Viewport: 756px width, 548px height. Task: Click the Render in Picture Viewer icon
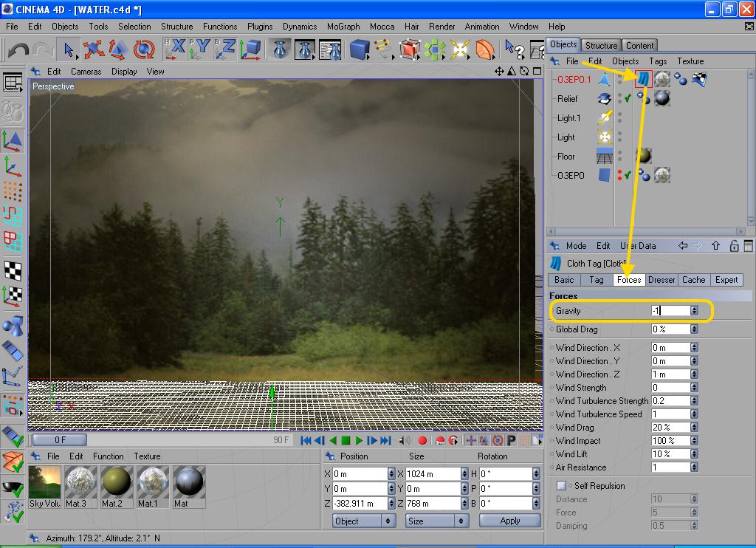click(305, 50)
